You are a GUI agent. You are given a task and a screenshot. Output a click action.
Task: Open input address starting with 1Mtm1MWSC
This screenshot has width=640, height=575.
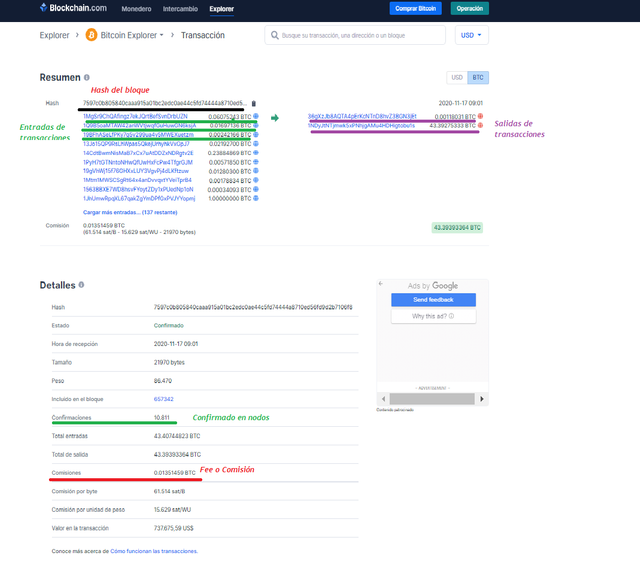(x=137, y=180)
